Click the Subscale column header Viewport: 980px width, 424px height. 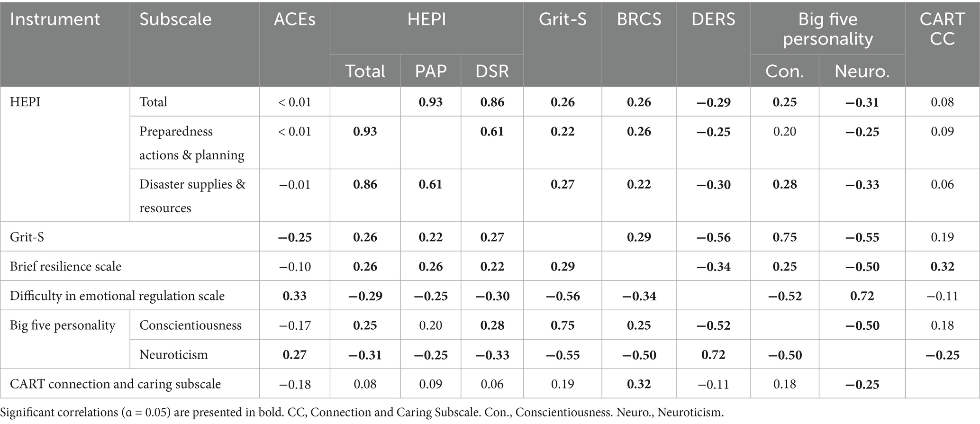[175, 19]
